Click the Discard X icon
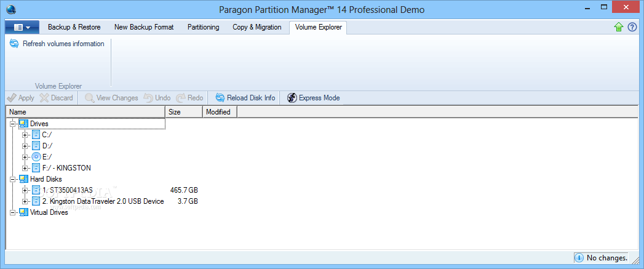The image size is (644, 269). click(x=44, y=98)
